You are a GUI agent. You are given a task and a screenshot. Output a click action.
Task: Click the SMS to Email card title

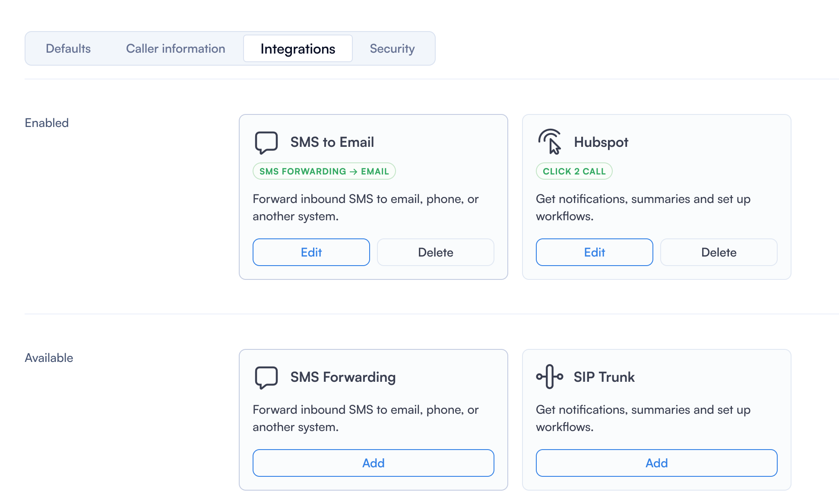coord(332,142)
